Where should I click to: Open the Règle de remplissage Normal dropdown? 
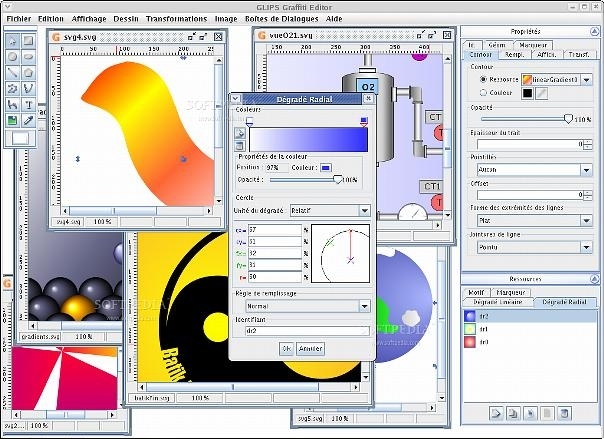tap(364, 306)
